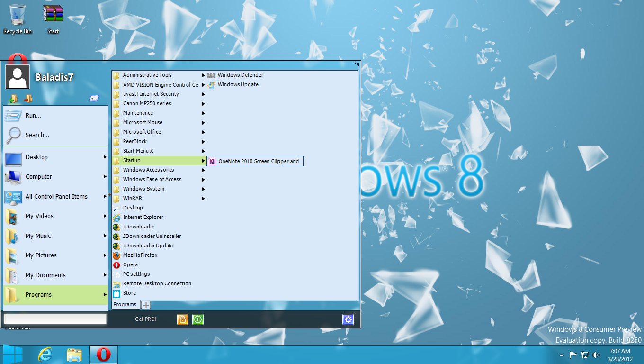The width and height of the screenshot is (644, 364).
Task: Open the Start Menu X folder
Action: 159,151
